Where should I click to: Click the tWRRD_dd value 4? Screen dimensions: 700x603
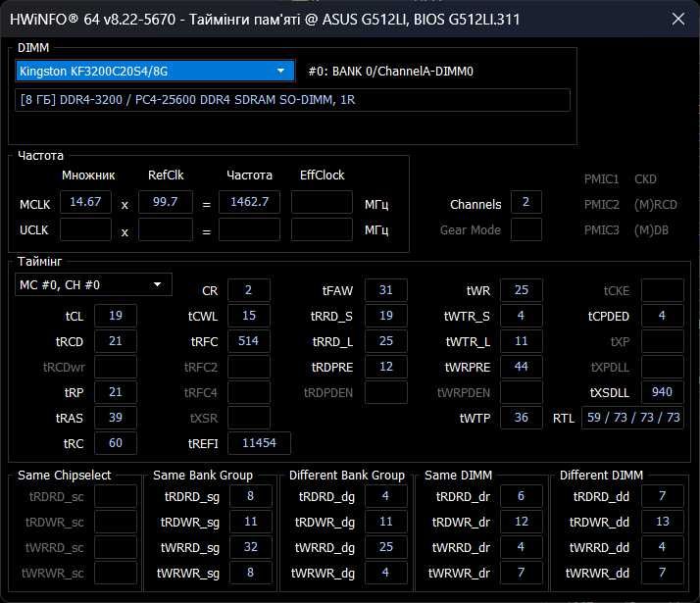663,547
